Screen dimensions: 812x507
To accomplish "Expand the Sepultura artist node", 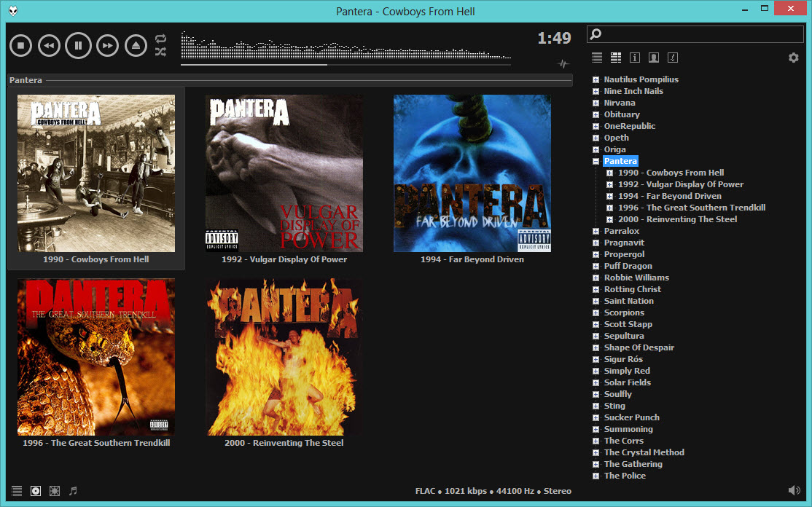I will coord(596,336).
